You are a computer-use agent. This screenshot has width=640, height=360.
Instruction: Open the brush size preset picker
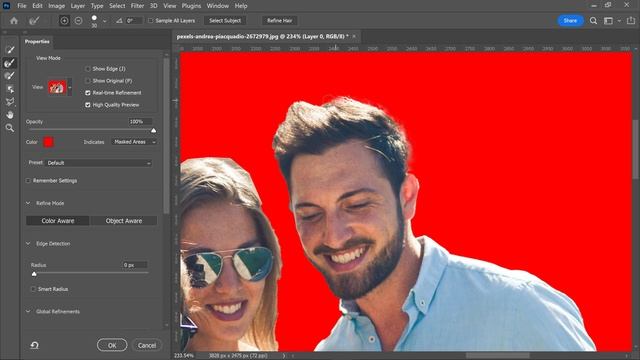(104, 21)
